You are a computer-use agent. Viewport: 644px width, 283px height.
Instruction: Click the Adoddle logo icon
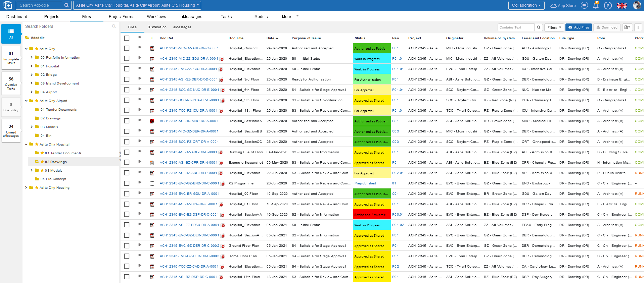7,5
